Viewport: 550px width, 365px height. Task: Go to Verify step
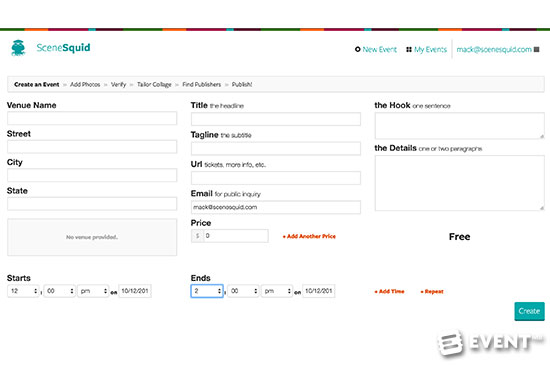[119, 85]
